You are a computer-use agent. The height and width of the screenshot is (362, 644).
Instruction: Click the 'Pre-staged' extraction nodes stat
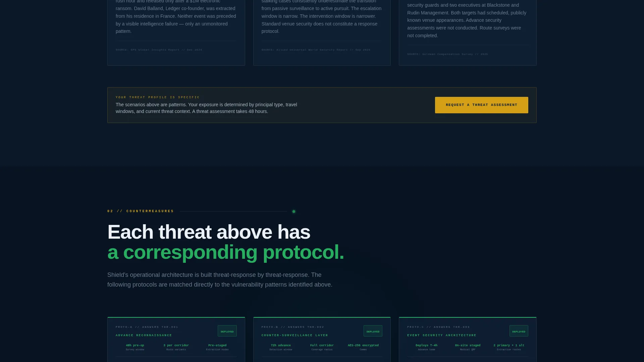[217, 347]
